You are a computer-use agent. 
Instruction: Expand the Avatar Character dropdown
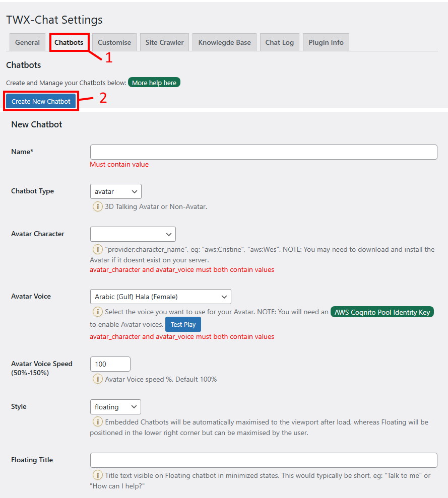(x=133, y=234)
